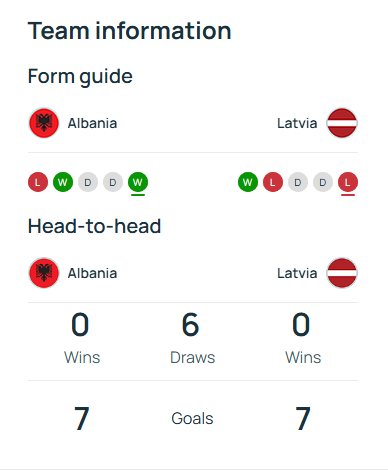Open Latvia's underlined latest L result badge
The width and height of the screenshot is (388, 471).
click(348, 182)
